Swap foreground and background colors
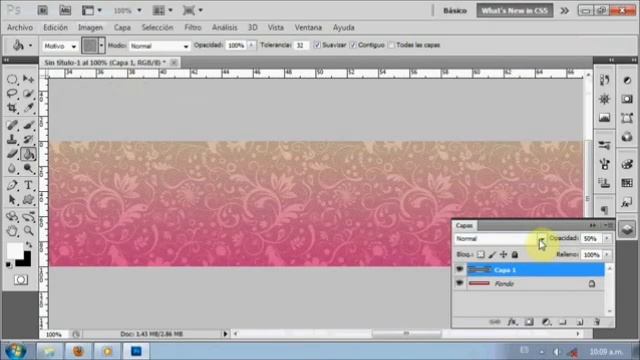 tap(29, 245)
